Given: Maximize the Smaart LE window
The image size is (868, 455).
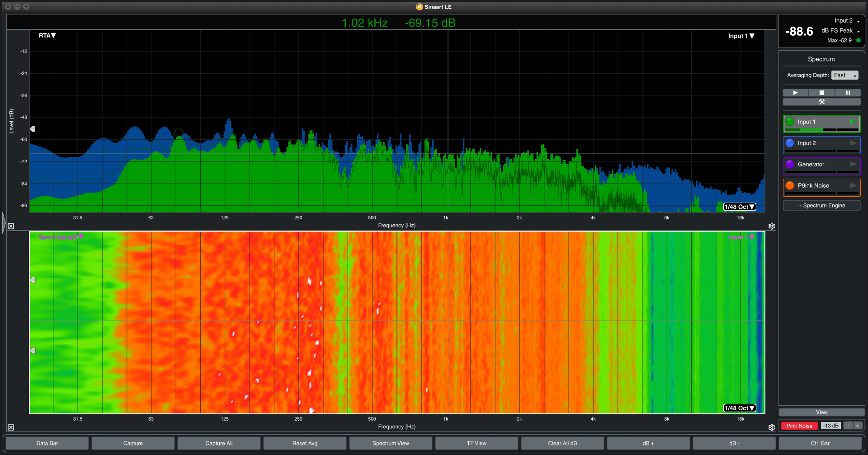Looking at the screenshot, I should point(26,7).
